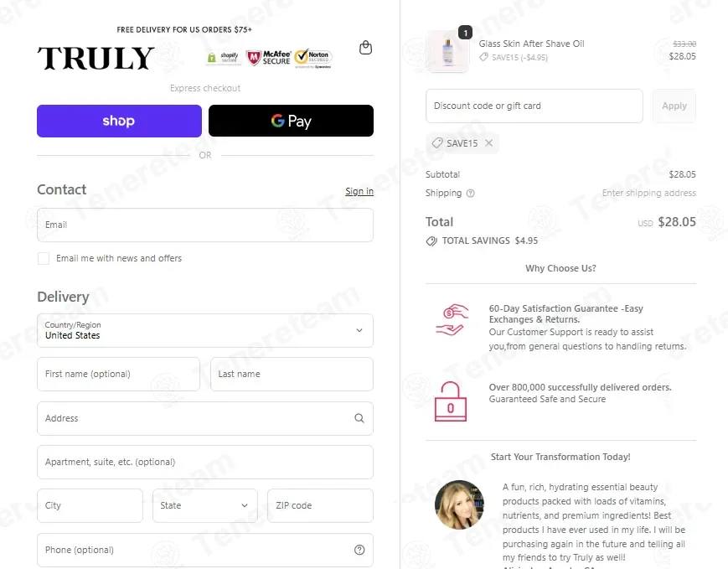Image resolution: width=728 pixels, height=569 pixels.
Task: Click the Glass Skin After Shave Oil thumbnail
Action: (447, 52)
